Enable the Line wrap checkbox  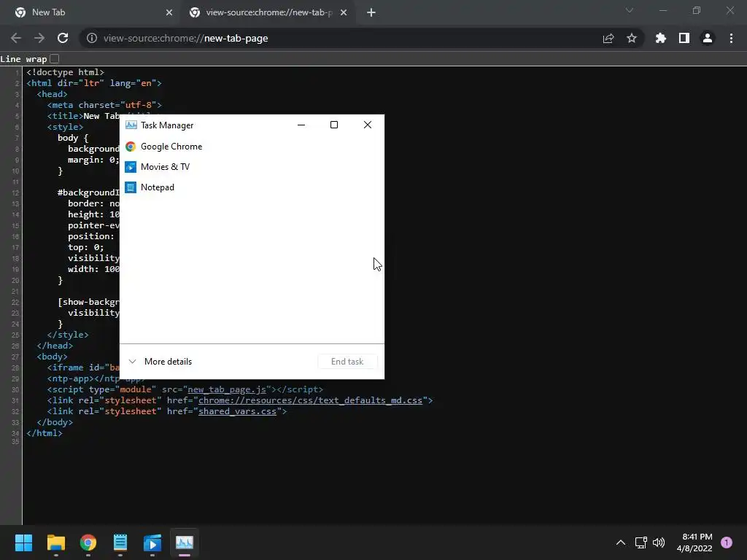(54, 58)
